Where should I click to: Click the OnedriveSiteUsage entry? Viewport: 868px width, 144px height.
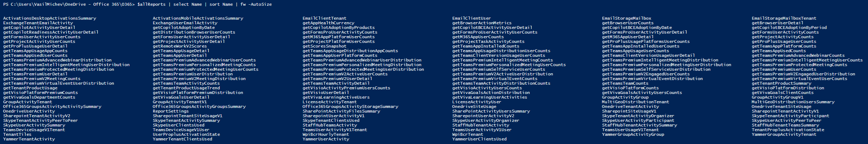pos(474,106)
